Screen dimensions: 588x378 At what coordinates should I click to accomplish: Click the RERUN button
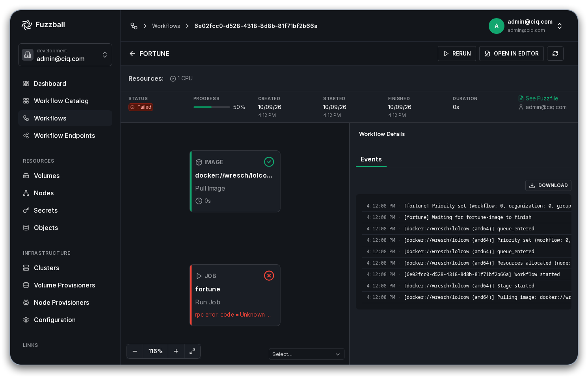pyautogui.click(x=457, y=54)
